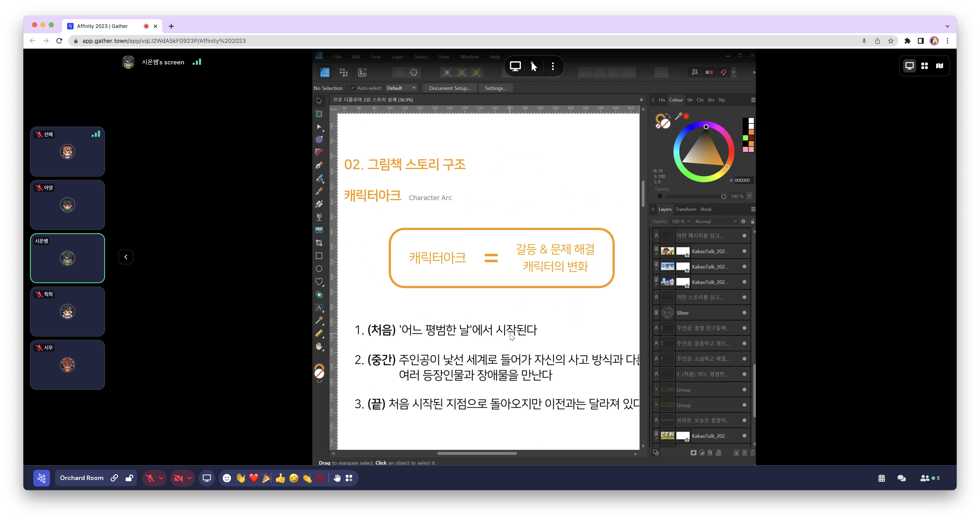Open more reactions grid-plus icon
This screenshot has width=980, height=521.
tap(349, 478)
